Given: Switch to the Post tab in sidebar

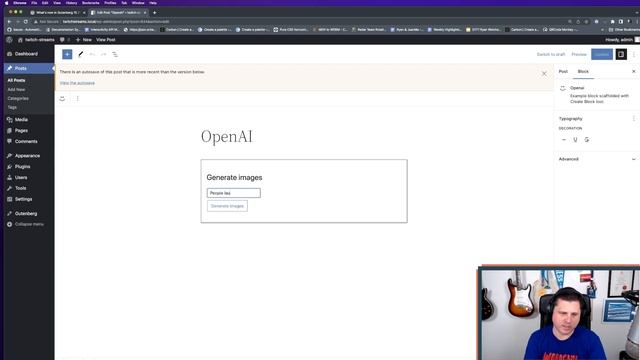Looking at the screenshot, I should tap(563, 71).
